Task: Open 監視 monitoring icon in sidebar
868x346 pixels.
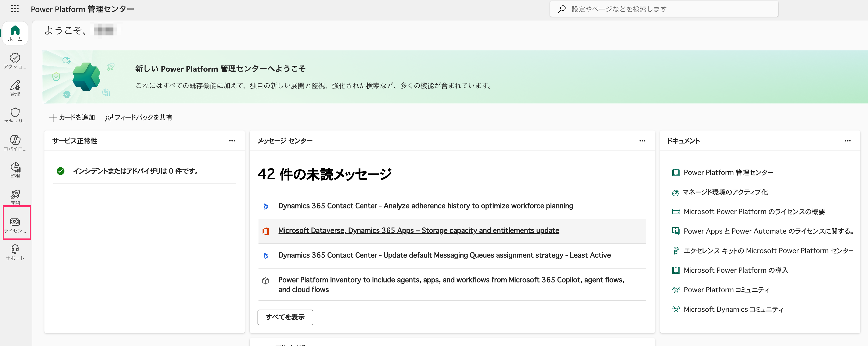Action: coord(15,170)
